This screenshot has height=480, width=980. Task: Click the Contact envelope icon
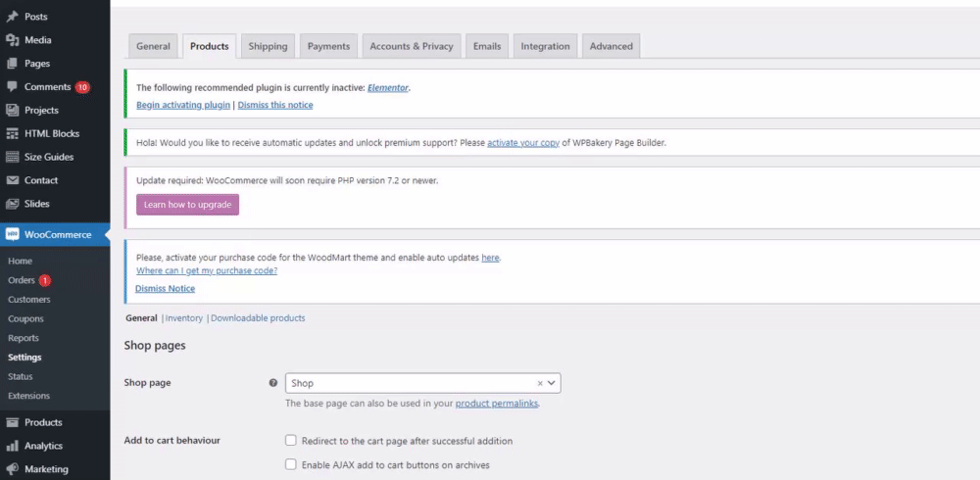pyautogui.click(x=12, y=180)
